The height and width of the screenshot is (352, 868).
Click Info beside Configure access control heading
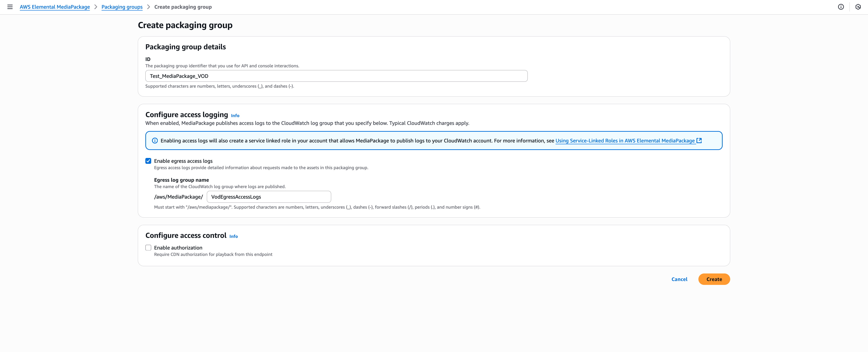233,236
